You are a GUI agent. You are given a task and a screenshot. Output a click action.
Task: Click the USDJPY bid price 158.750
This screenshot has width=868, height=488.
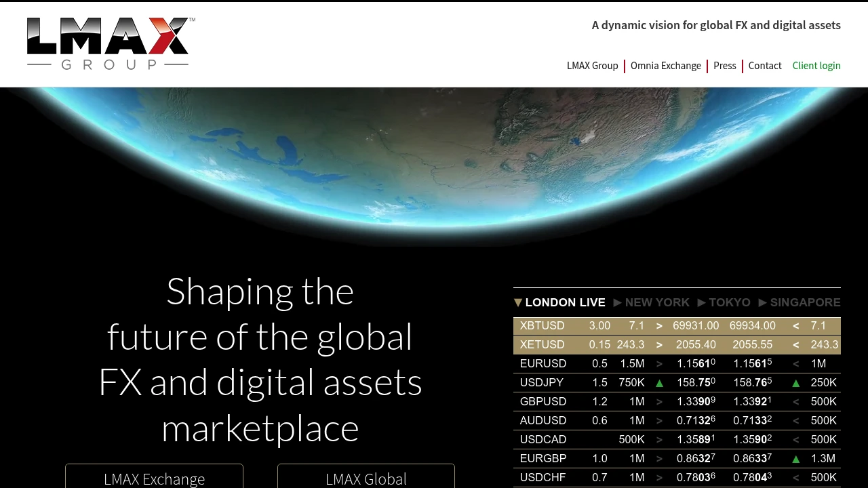[696, 383]
